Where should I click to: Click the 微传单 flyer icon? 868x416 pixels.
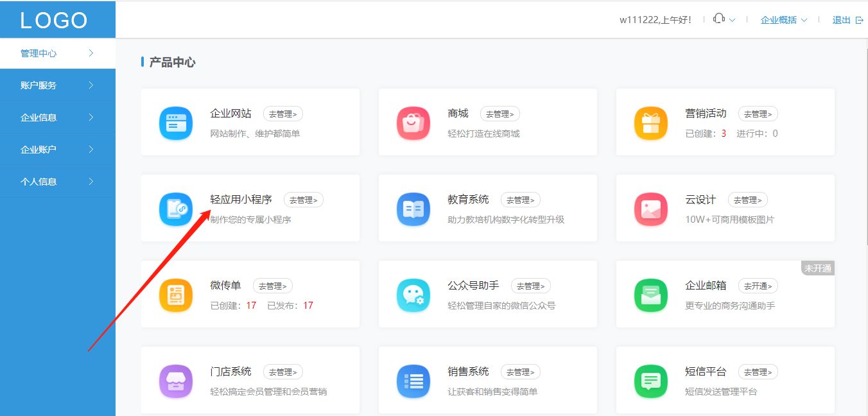(176, 295)
